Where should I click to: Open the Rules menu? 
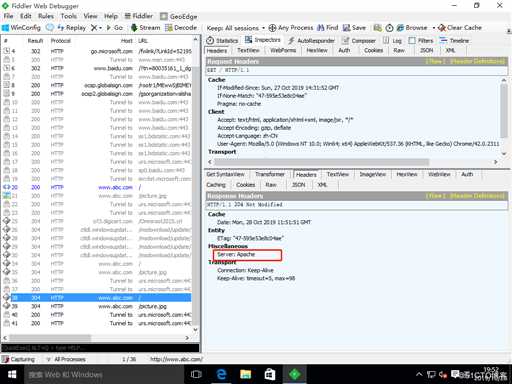tap(46, 16)
